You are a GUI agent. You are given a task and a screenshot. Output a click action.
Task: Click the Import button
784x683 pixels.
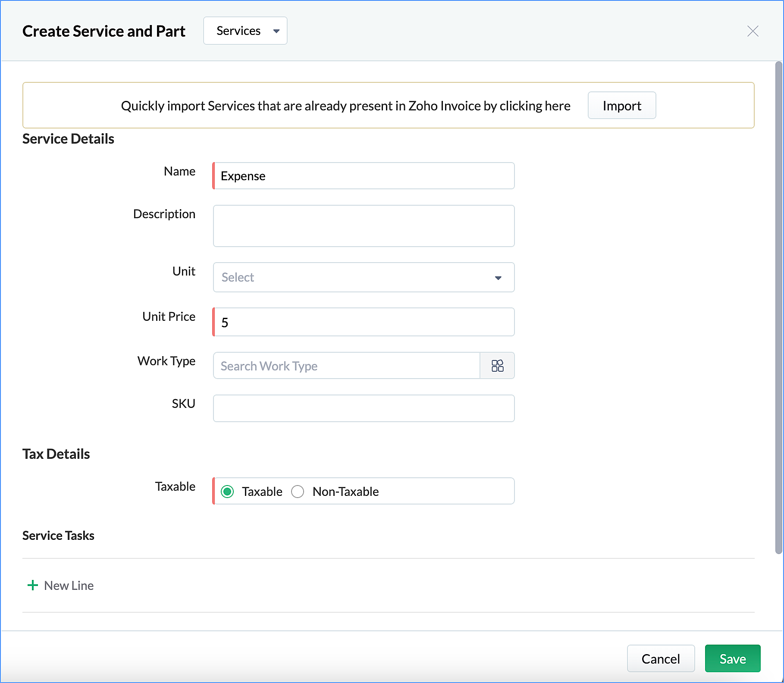pos(621,106)
